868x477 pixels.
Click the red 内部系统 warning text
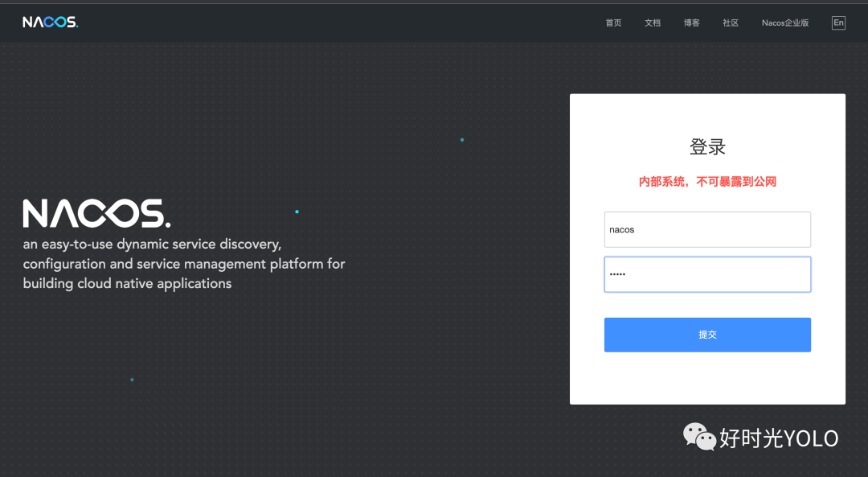pyautogui.click(x=707, y=182)
